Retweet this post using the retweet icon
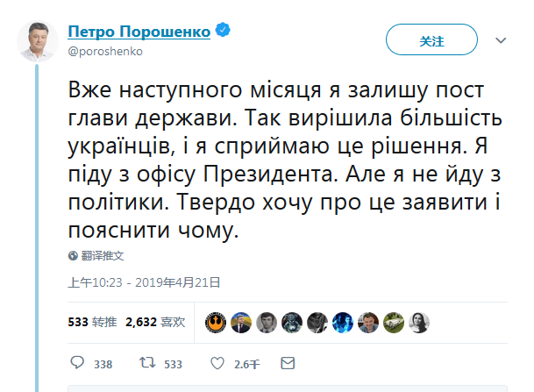The height and width of the screenshot is (392, 534). pos(148,363)
